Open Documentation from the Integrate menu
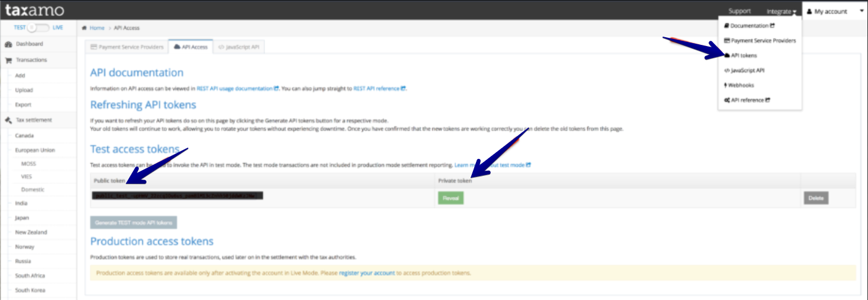 point(749,26)
